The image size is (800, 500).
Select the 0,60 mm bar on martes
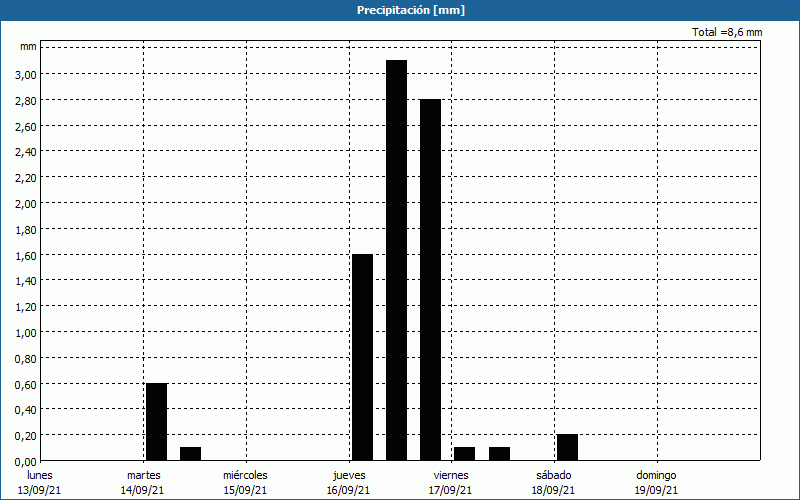[x=157, y=422]
